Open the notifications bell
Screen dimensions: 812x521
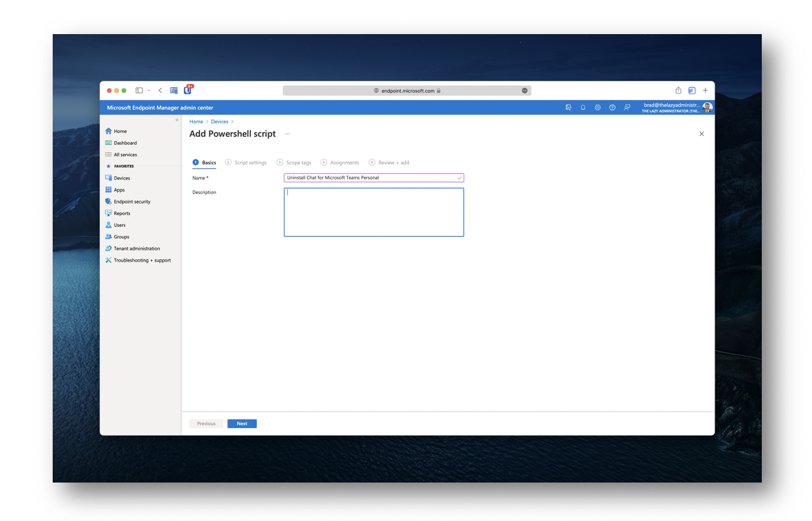tap(583, 107)
